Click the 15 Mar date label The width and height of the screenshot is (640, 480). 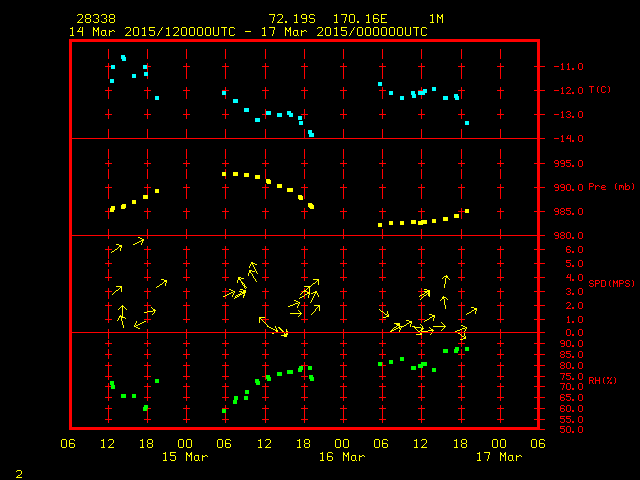[x=185, y=456]
